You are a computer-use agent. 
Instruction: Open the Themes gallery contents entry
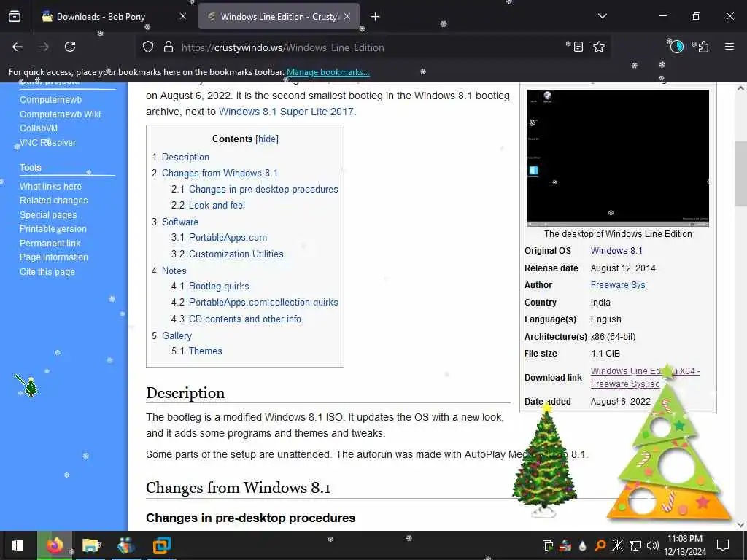[205, 351]
